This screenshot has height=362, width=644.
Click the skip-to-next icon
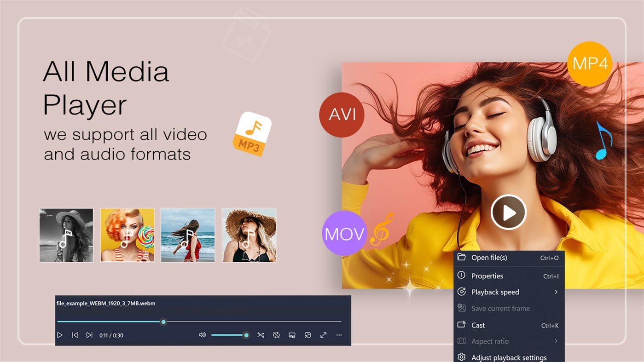pyautogui.click(x=89, y=335)
